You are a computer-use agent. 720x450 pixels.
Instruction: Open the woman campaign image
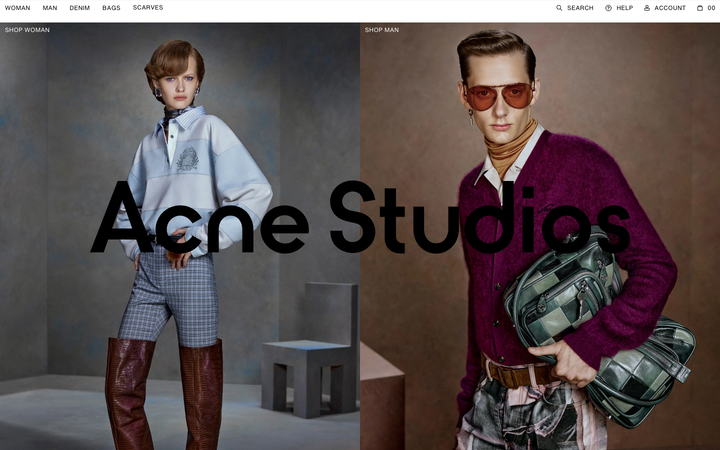tap(180, 236)
